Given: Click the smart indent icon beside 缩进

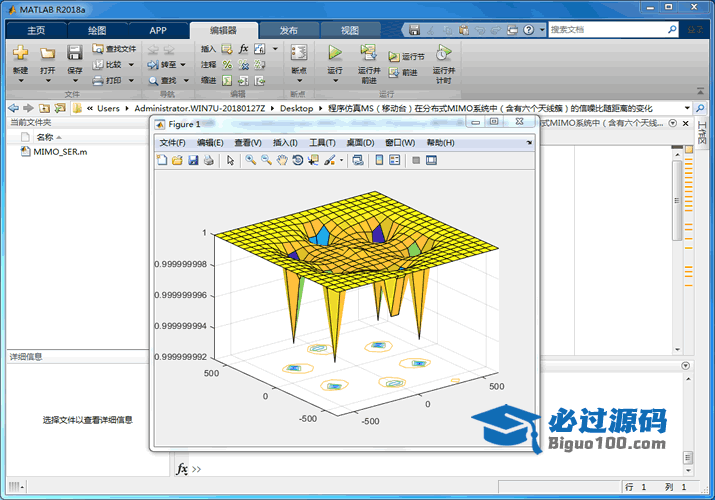Looking at the screenshot, I should pyautogui.click(x=227, y=81).
